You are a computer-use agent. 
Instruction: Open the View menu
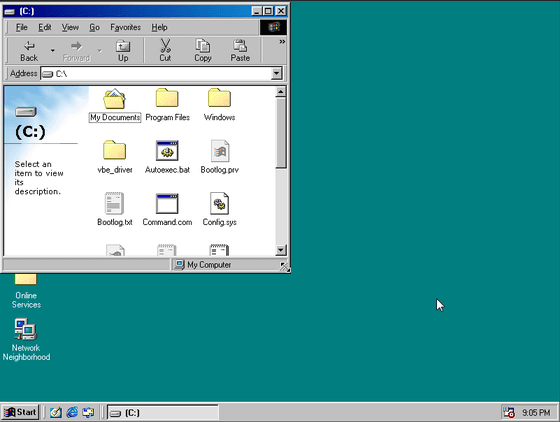(70, 27)
